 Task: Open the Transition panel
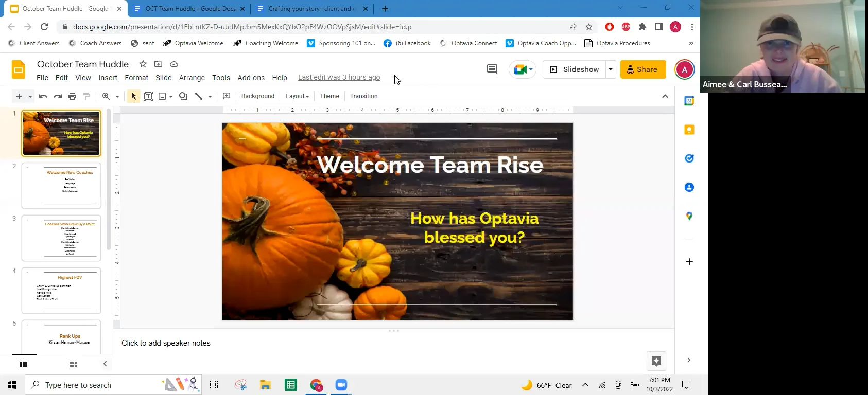pos(364,96)
